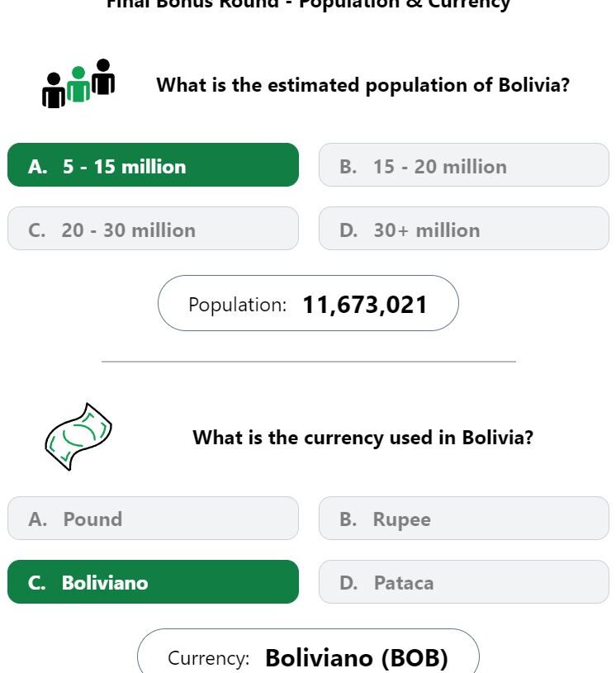Select option D. 30+ million
Viewport: 616px width, 673px height.
[463, 229]
